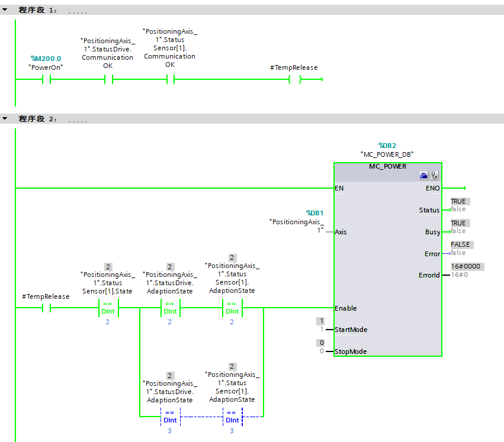
Task: Select the StartMode input value 1
Action: pyautogui.click(x=322, y=330)
